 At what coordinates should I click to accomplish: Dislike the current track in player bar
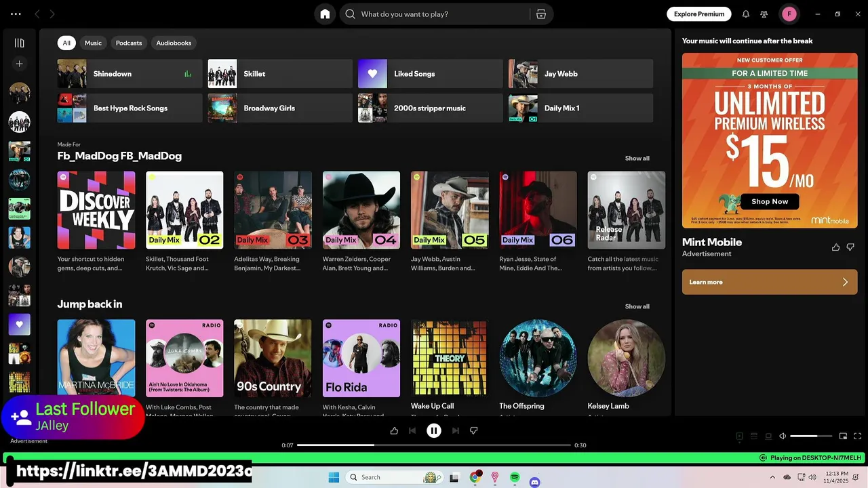[474, 430]
